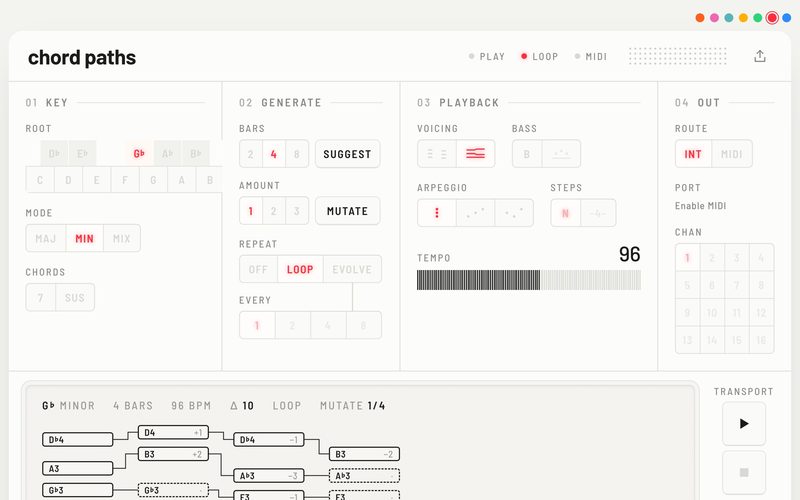Viewport: 800px width, 500px height.
Task: Adjust the tempo slider bar
Action: point(529,280)
